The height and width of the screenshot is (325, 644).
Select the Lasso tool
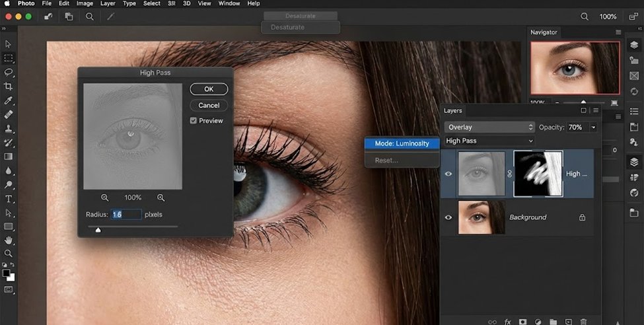8,72
